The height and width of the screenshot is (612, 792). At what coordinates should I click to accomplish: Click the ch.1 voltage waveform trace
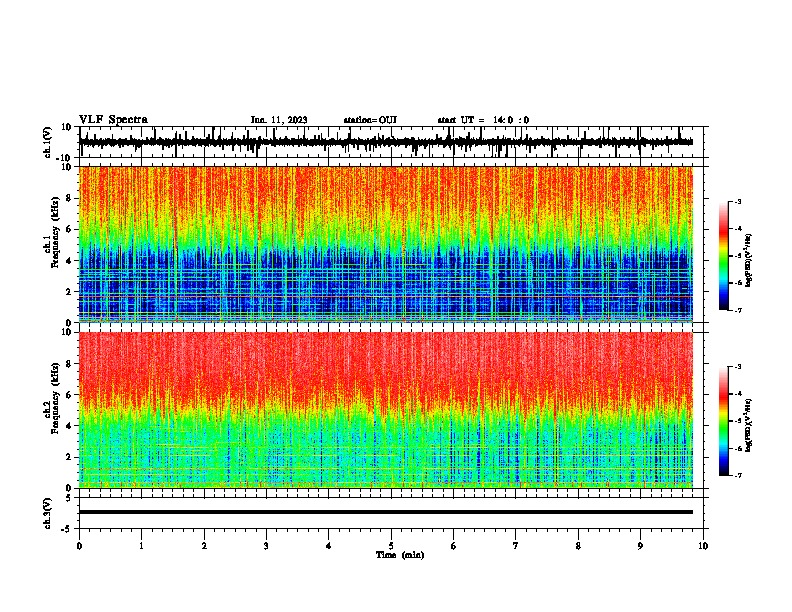pyautogui.click(x=385, y=142)
